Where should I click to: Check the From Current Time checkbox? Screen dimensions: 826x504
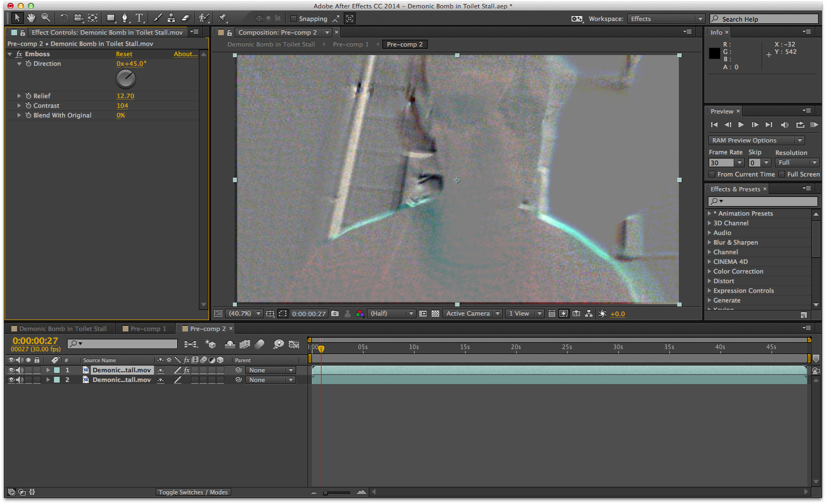click(x=712, y=174)
